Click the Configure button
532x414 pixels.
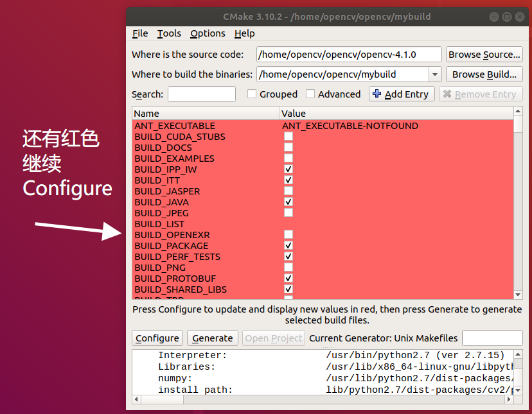click(x=157, y=338)
